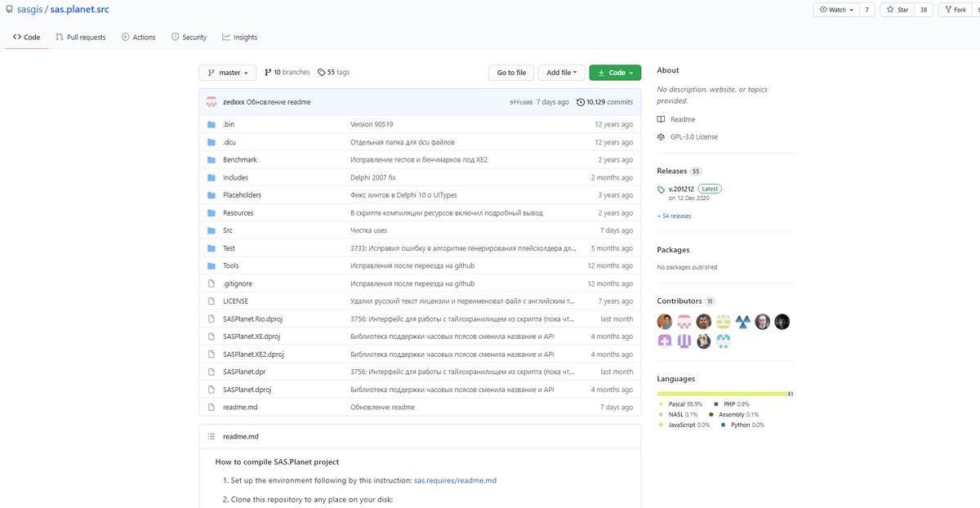Open the sas.requires/readme.md link
Screen dimensions: 980x508
click(x=455, y=480)
